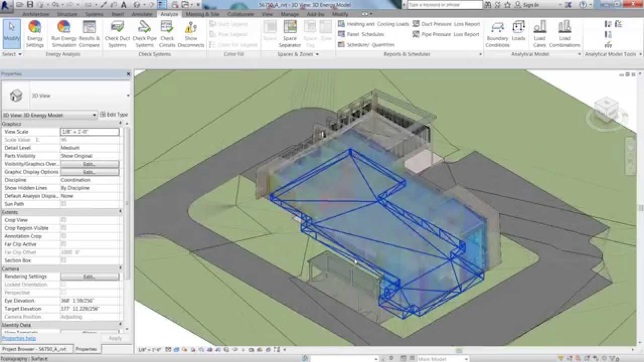The height and width of the screenshot is (362, 644).
Task: Enable Sun Path in properties
Action: pyautogui.click(x=63, y=204)
